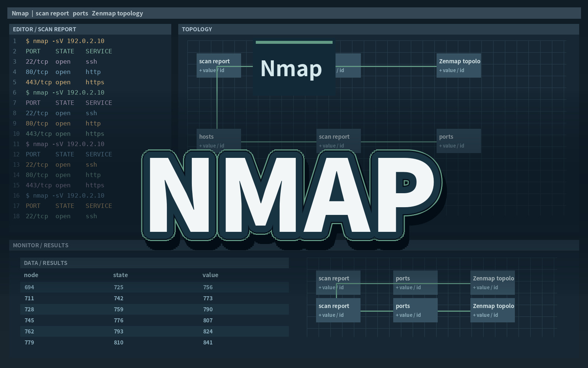Click the node column header
Image resolution: width=588 pixels, height=368 pixels.
pyautogui.click(x=31, y=275)
